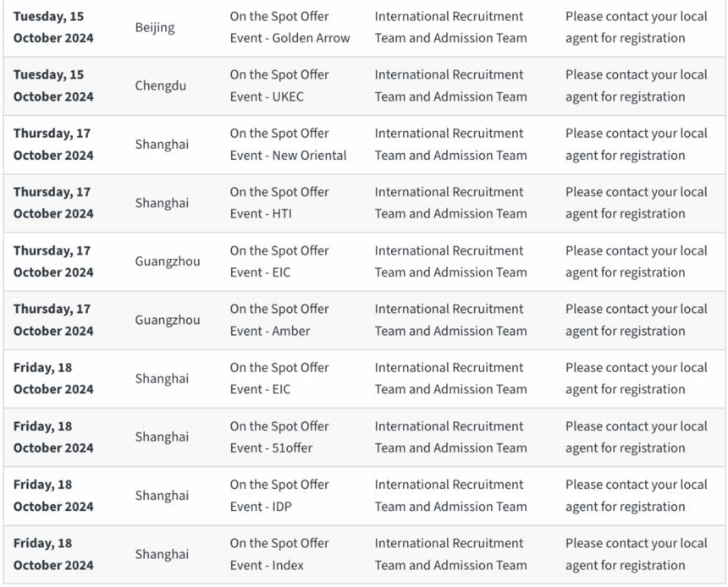728x587 pixels.
Task: Click the date in the Chengdu row
Action: [x=53, y=85]
